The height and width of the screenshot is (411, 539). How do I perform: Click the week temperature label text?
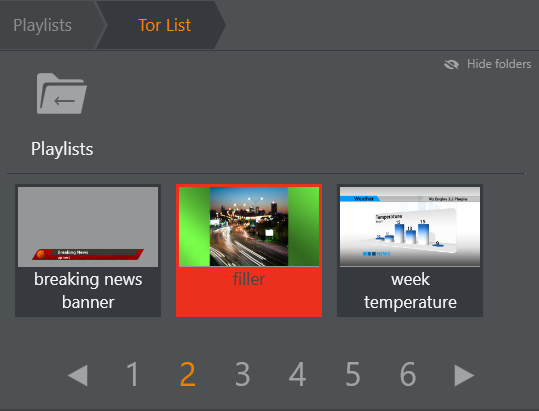coord(410,291)
